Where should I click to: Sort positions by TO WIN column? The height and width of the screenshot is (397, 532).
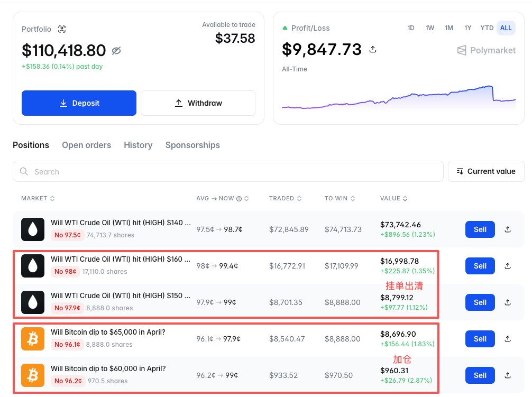tap(340, 199)
